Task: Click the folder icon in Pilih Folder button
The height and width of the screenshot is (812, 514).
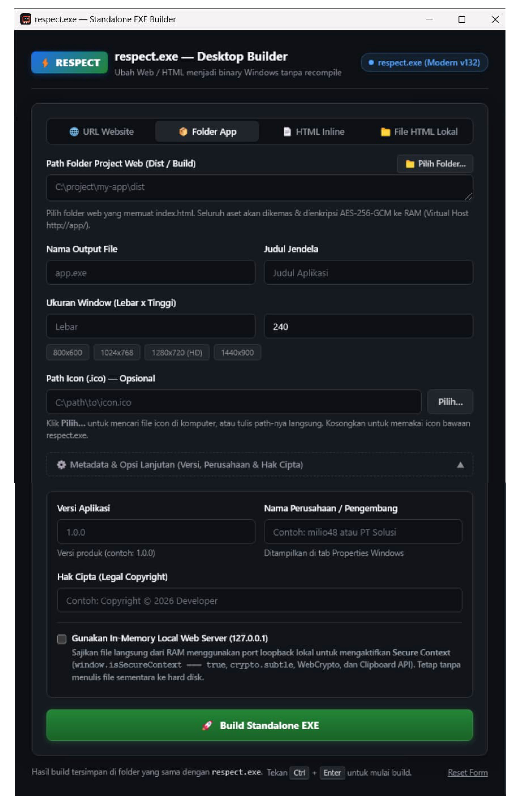Action: [x=410, y=164]
